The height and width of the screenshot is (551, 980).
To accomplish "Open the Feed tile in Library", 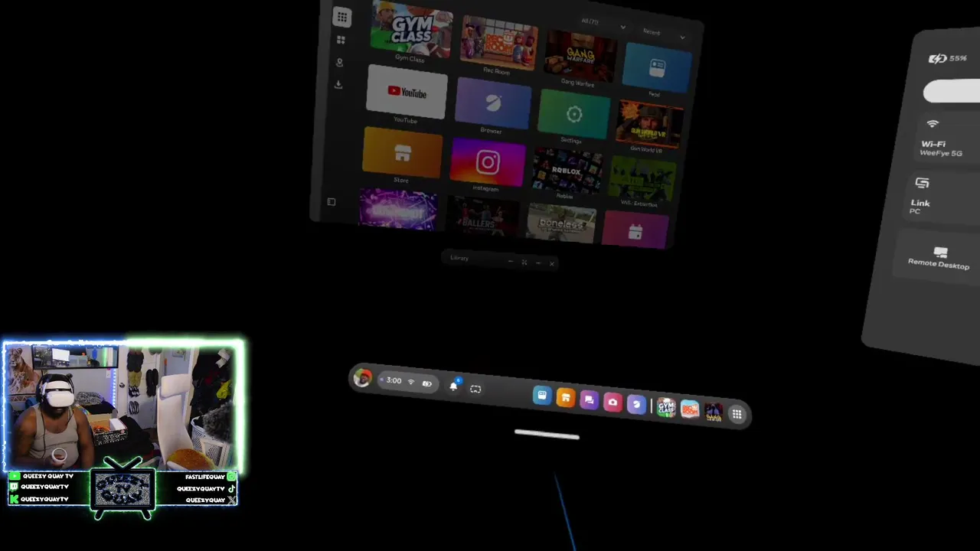I will coord(657,67).
